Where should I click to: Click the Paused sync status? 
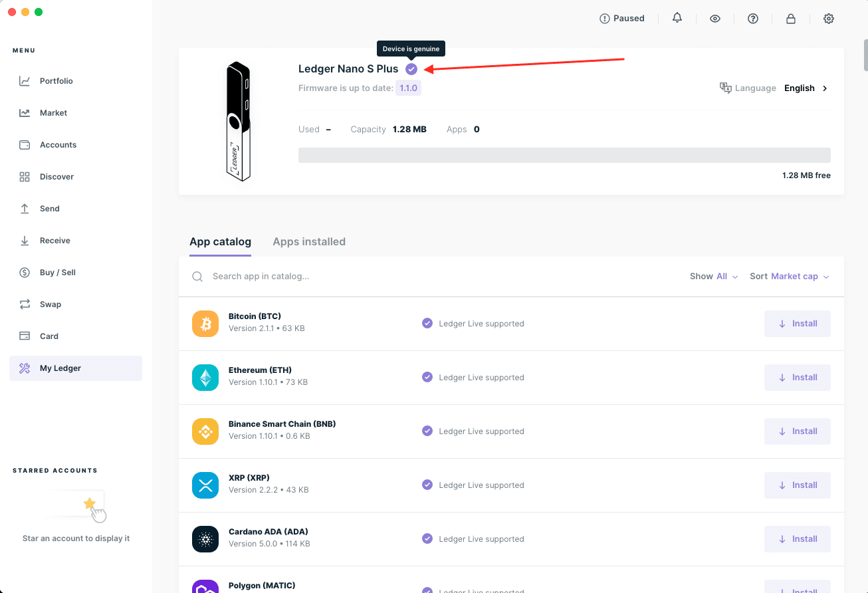click(622, 19)
